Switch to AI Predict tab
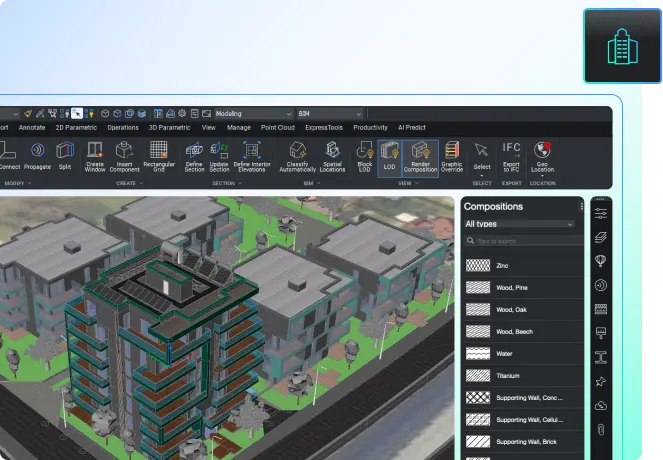663x460 pixels. 411,127
